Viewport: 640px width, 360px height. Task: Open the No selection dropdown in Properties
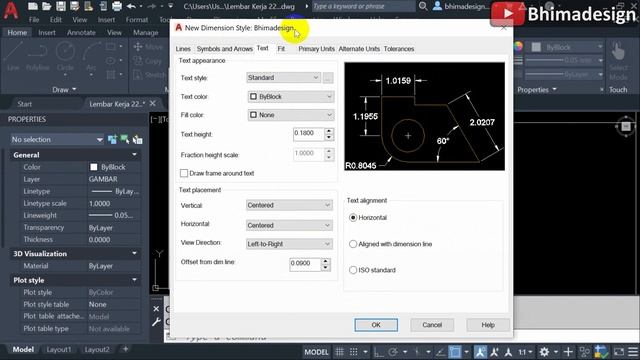pos(57,140)
